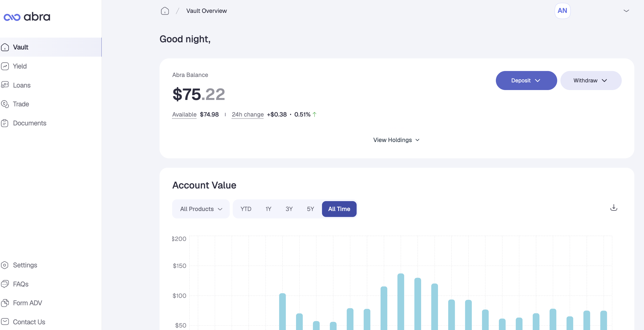Click the Form ADV pie icon
This screenshot has height=330, width=644.
tap(5, 303)
